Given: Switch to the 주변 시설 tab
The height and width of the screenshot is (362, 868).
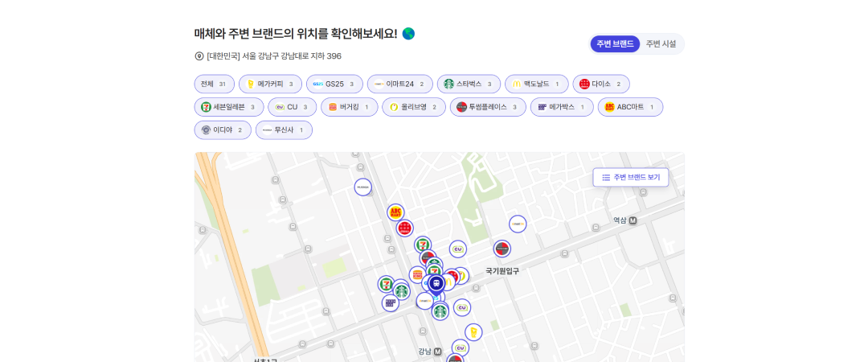Looking at the screenshot, I should [661, 43].
